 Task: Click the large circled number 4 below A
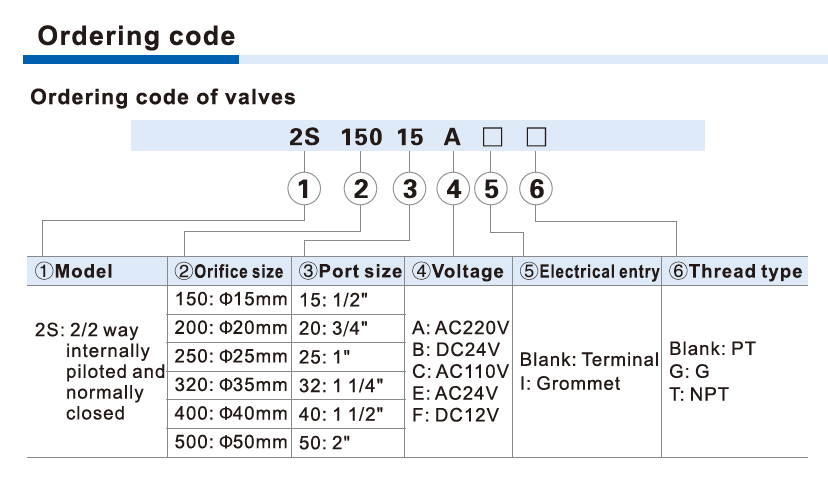[x=453, y=189]
